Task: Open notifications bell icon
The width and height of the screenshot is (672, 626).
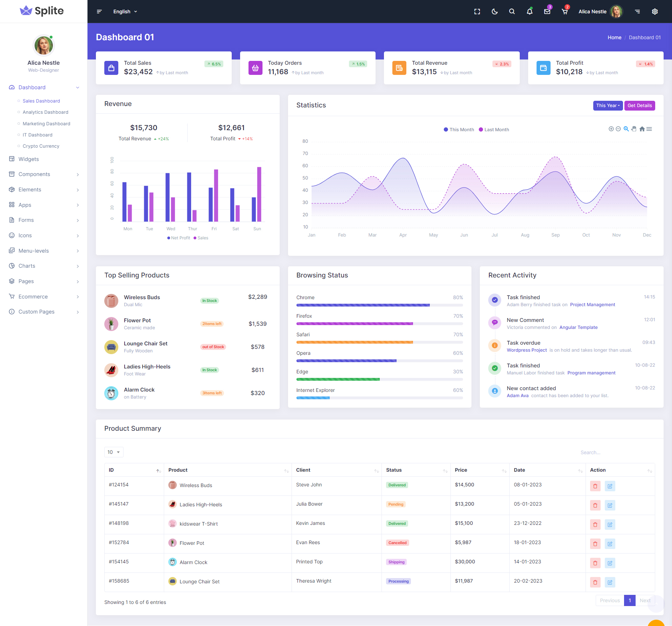Action: pyautogui.click(x=530, y=12)
